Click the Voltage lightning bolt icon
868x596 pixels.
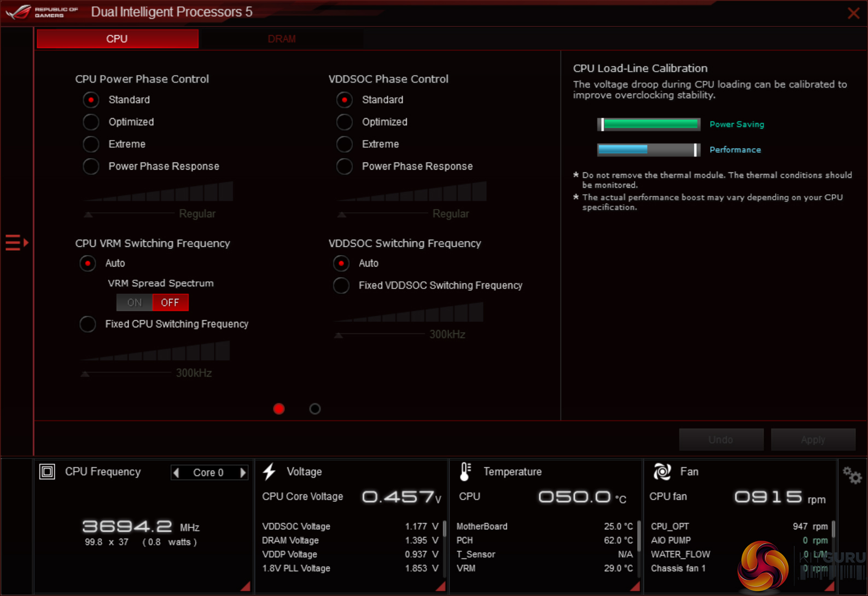(269, 471)
